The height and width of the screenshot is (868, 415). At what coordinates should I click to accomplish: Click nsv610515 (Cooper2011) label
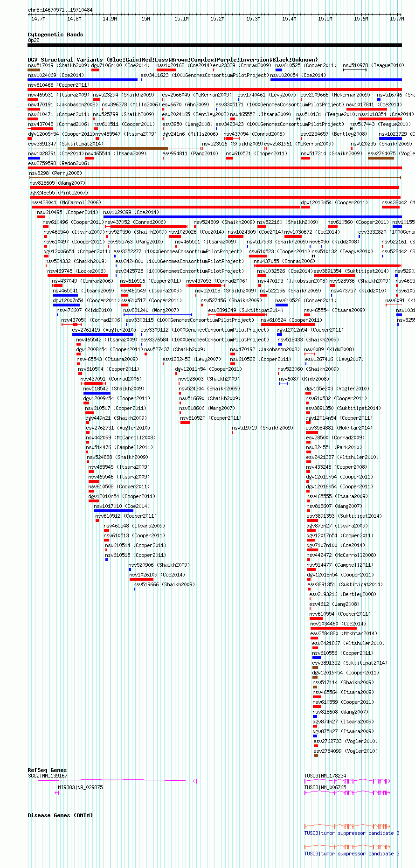(136, 555)
